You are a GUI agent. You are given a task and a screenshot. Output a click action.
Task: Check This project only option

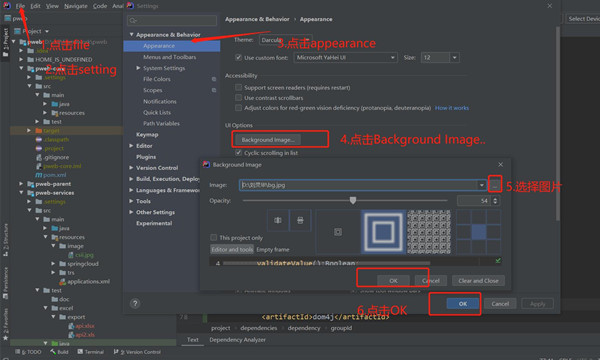(214, 238)
